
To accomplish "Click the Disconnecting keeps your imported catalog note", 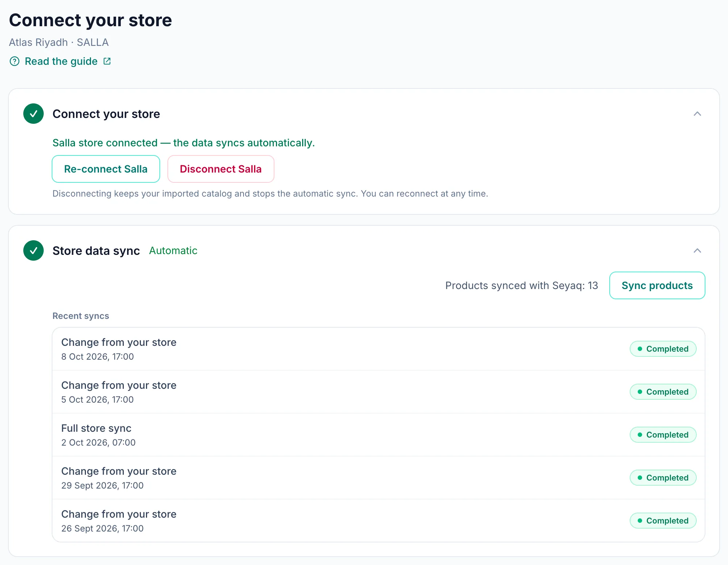I will [x=270, y=193].
